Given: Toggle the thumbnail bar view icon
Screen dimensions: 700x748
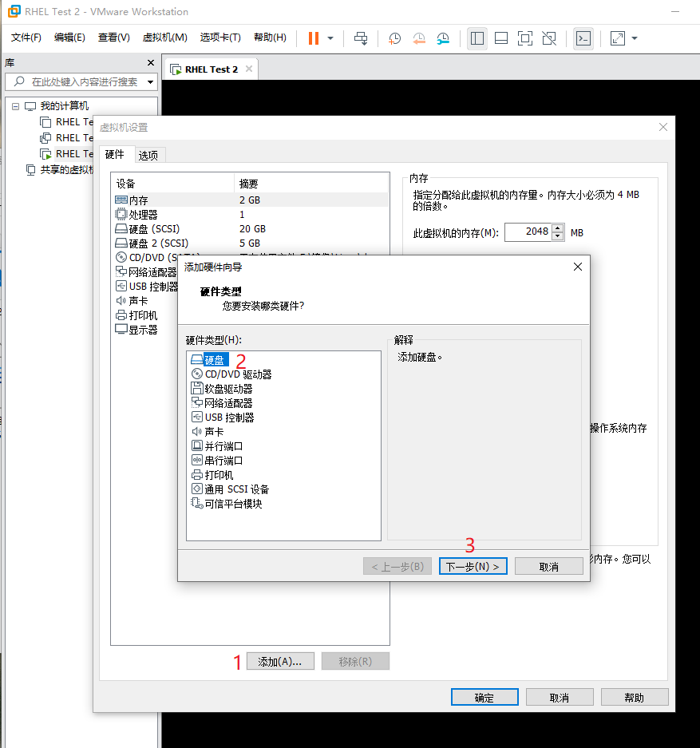Looking at the screenshot, I should 501,38.
